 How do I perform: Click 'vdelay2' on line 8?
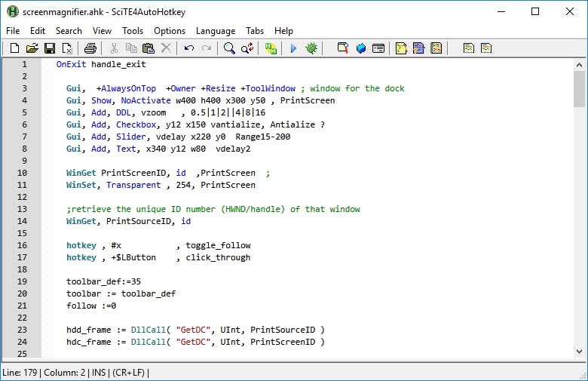point(233,149)
